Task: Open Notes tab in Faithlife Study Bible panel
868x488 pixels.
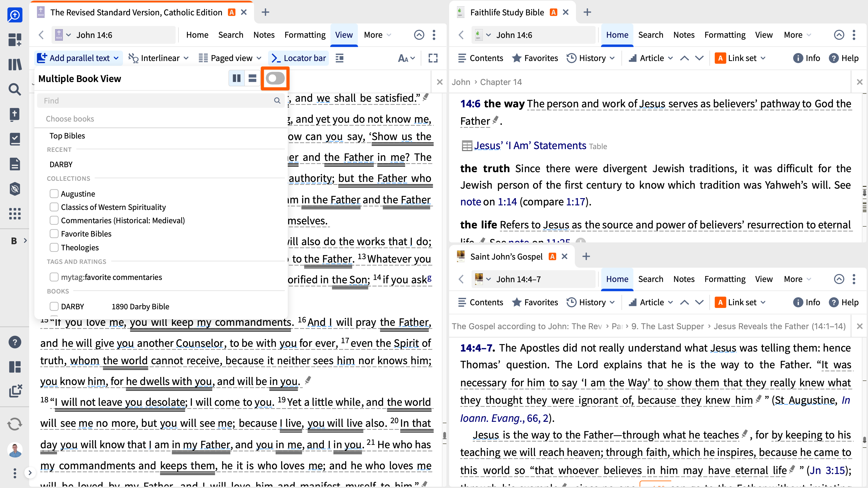Action: [684, 35]
